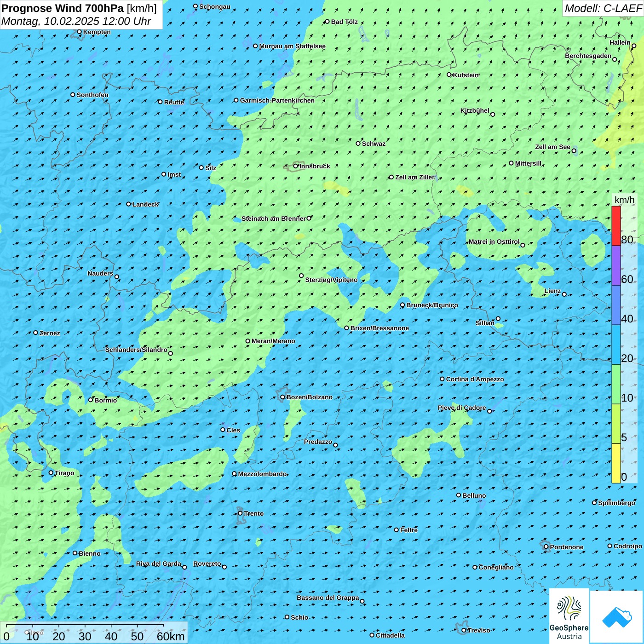Click the Cortina d'Ampezzo marker dot
644x644 pixels.
tap(442, 379)
